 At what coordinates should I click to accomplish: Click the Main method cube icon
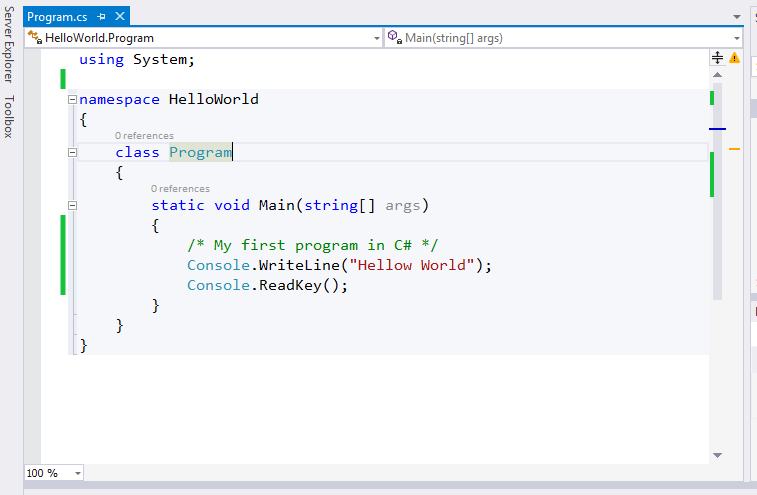pyautogui.click(x=395, y=37)
